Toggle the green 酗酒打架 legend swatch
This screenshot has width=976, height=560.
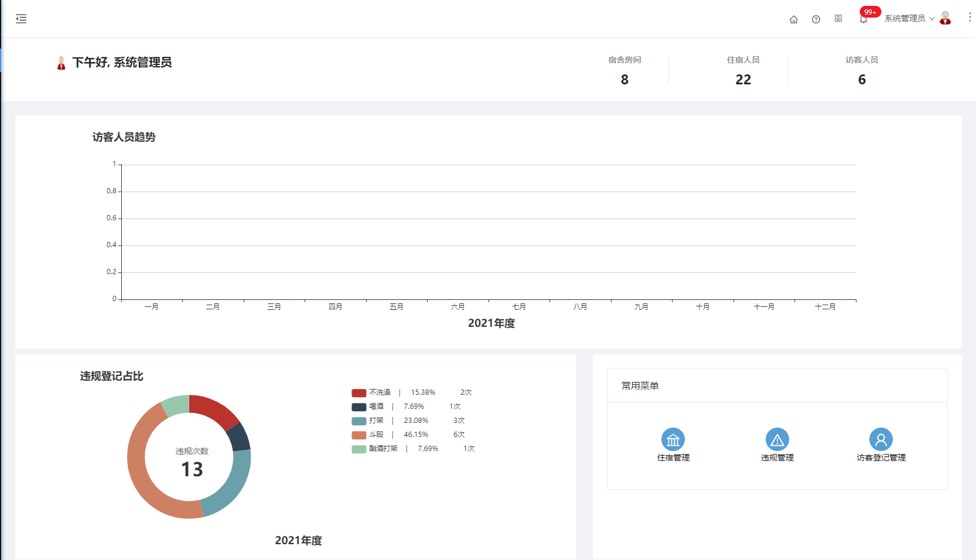(359, 449)
